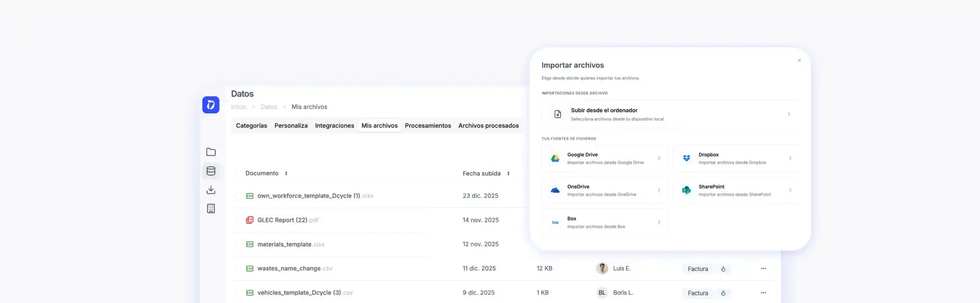Open the download icon in the sidebar
Viewport: 980px width, 303px height.
[211, 190]
